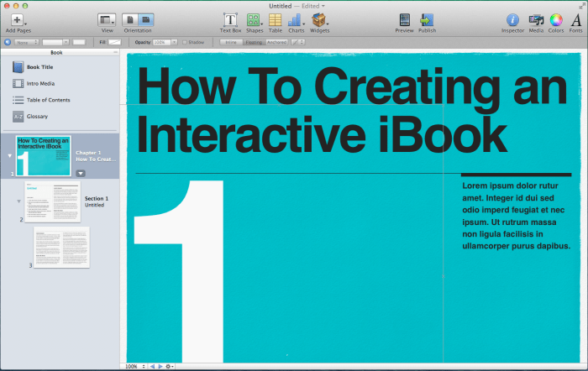Open the Shapes tool
Screen dimensions: 588x371
(x=254, y=19)
